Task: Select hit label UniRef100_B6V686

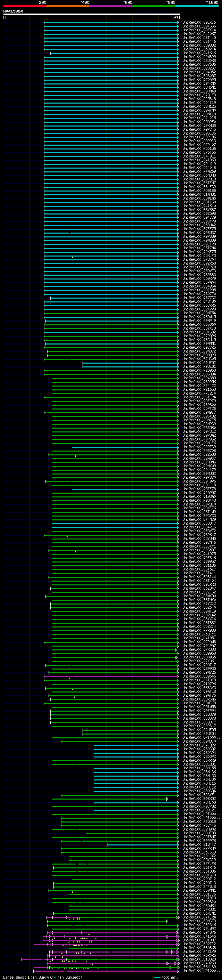Action: (x=199, y=64)
